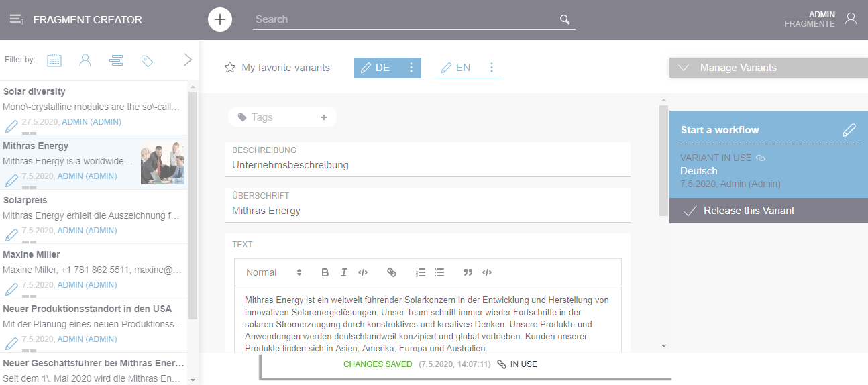This screenshot has width=868, height=385.
Task: Filter fragments by tag
Action: point(147,61)
